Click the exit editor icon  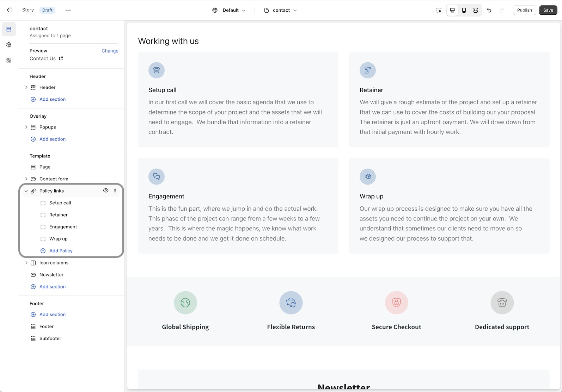click(10, 10)
